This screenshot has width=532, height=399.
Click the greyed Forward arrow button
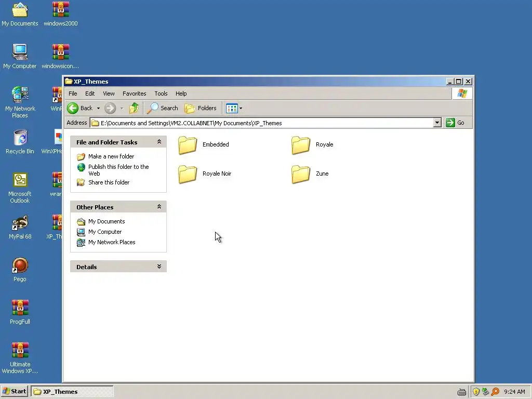pos(110,108)
